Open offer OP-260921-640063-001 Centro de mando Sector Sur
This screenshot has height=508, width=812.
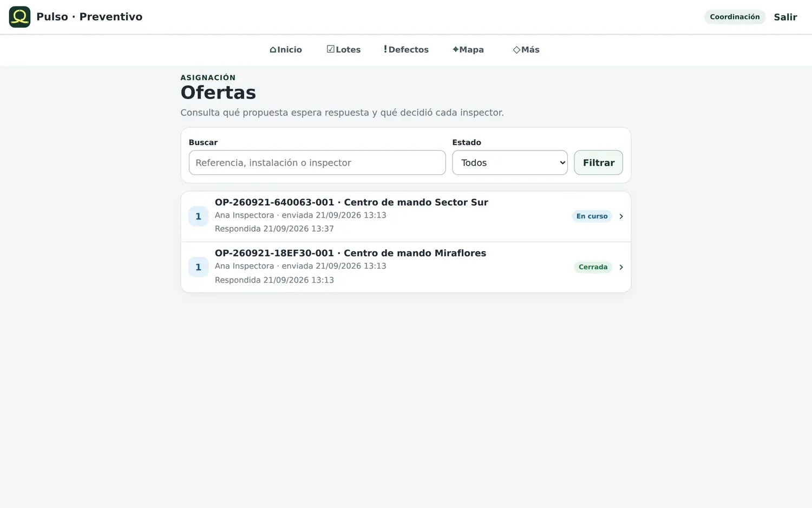coord(406,216)
